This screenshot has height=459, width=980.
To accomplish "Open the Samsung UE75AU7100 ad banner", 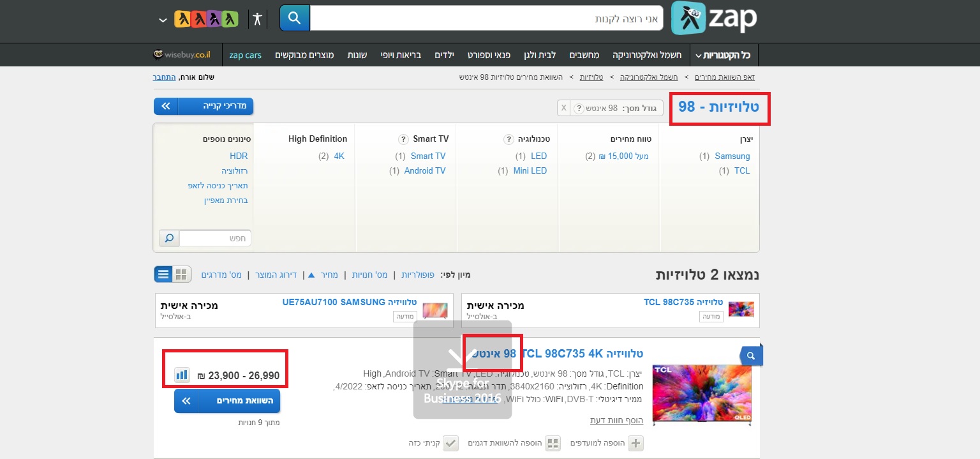I will tap(304, 311).
